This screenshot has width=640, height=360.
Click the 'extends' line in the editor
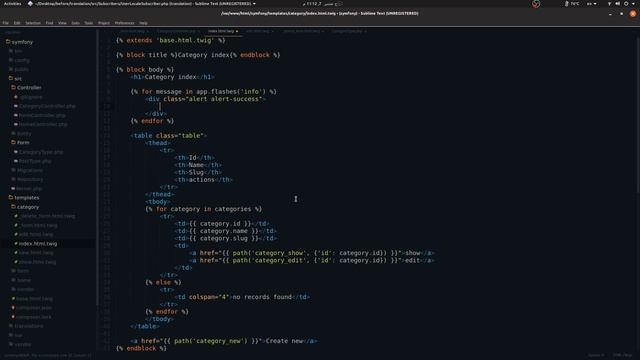[171, 40]
